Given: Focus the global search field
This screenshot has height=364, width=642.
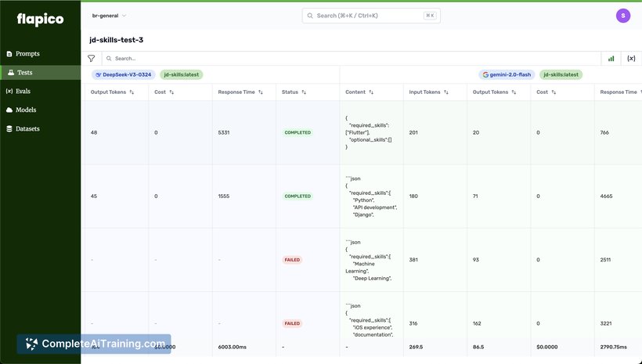Looking at the screenshot, I should 371,16.
